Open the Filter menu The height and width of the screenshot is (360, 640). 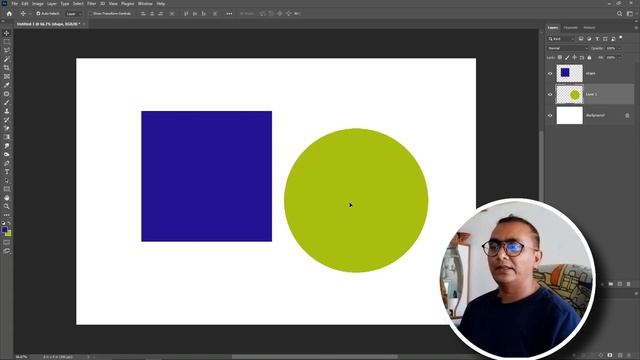91,4
